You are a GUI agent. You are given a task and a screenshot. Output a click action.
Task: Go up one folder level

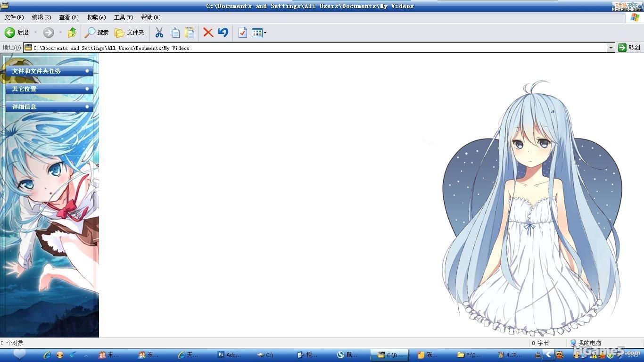coord(72,33)
